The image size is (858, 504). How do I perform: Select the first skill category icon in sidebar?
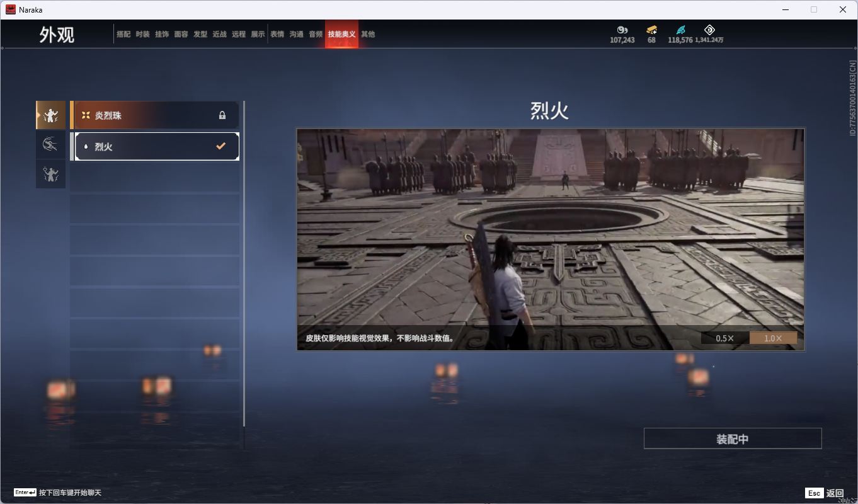tap(50, 115)
